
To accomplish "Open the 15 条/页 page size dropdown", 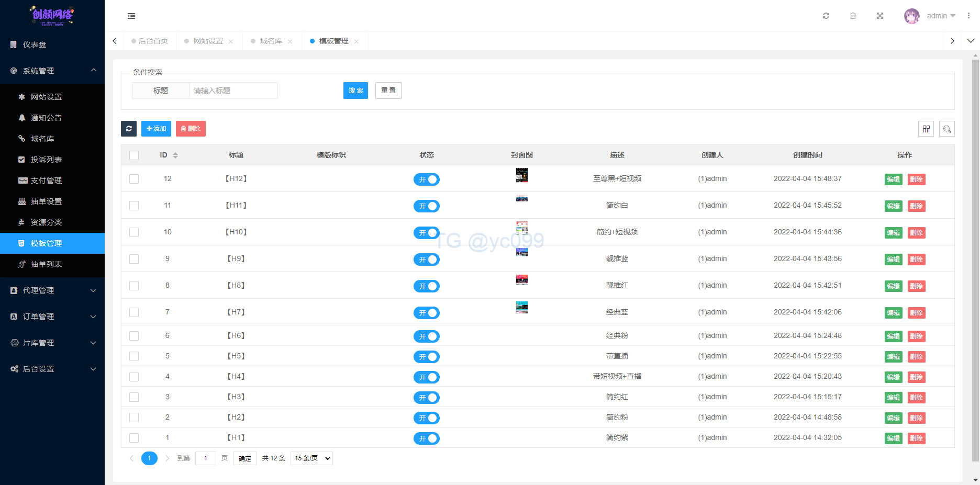I will click(x=311, y=458).
